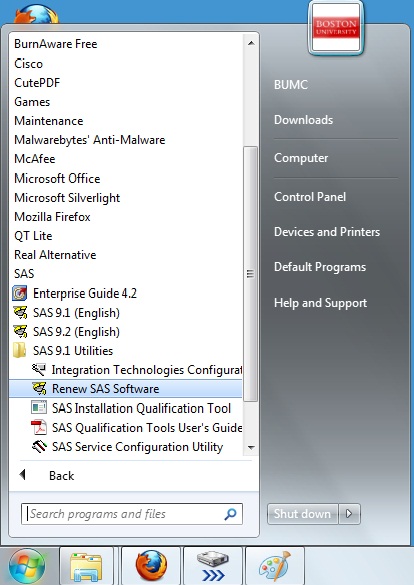Click the Boston University user picture

pyautogui.click(x=336, y=28)
